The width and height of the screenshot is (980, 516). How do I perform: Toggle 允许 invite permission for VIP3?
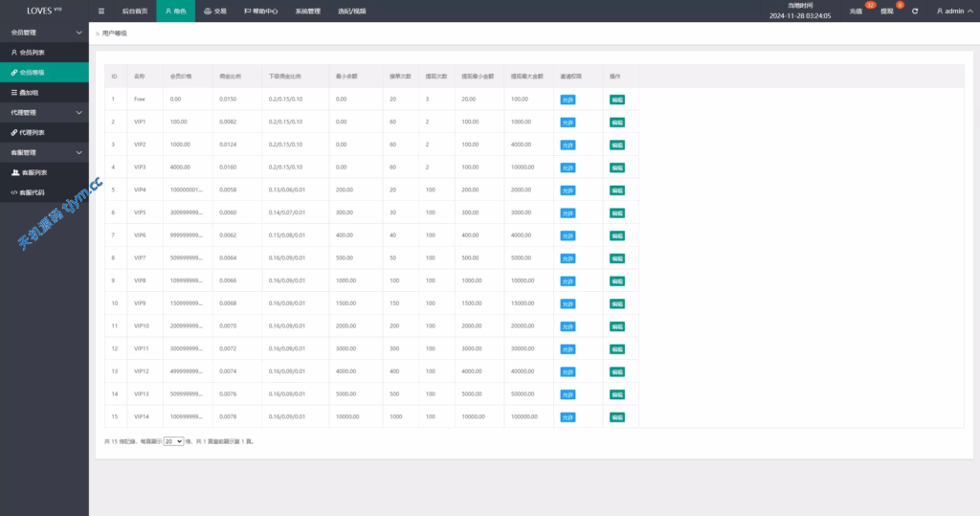(x=568, y=168)
